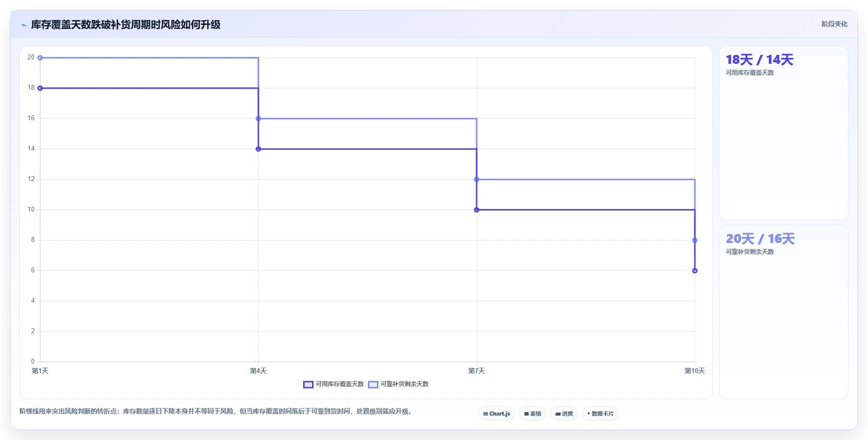
Task: Open the 18天 / 14天 stat card
Action: tap(784, 133)
